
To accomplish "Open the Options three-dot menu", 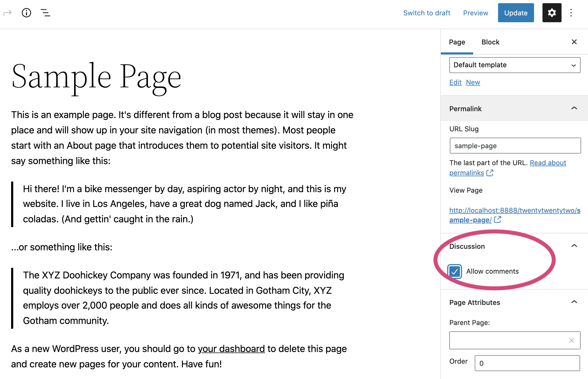I will pyautogui.click(x=571, y=12).
